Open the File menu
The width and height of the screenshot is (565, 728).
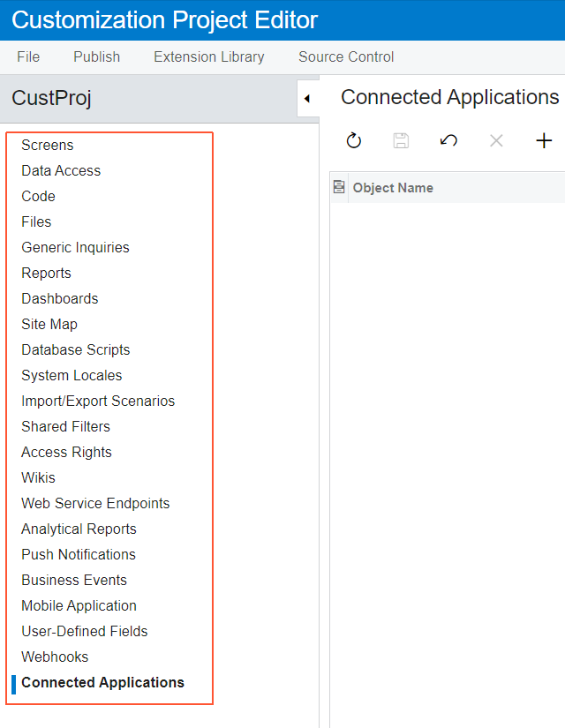28,56
